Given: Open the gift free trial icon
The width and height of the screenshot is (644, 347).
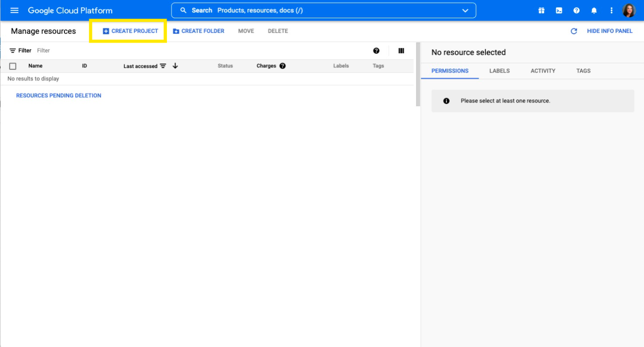Looking at the screenshot, I should tap(541, 10).
